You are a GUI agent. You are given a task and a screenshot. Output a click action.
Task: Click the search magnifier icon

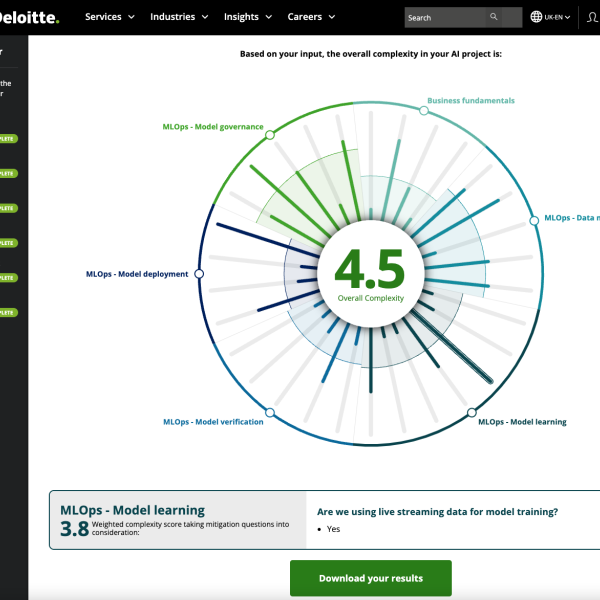point(494,17)
